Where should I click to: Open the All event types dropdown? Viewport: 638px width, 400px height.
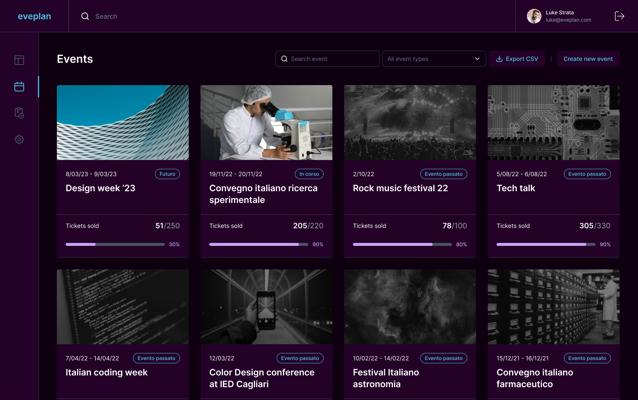coord(434,59)
